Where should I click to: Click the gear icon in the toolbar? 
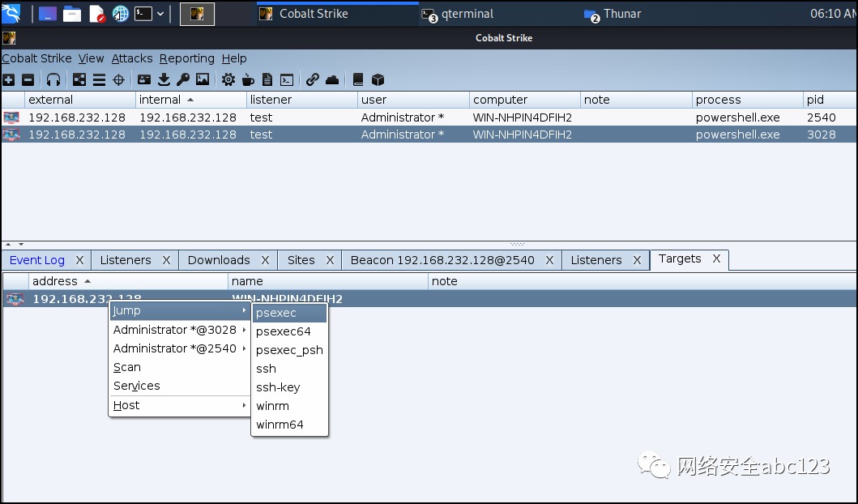228,79
